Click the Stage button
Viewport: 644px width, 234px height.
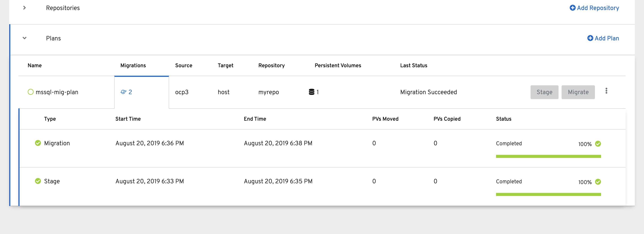point(544,92)
